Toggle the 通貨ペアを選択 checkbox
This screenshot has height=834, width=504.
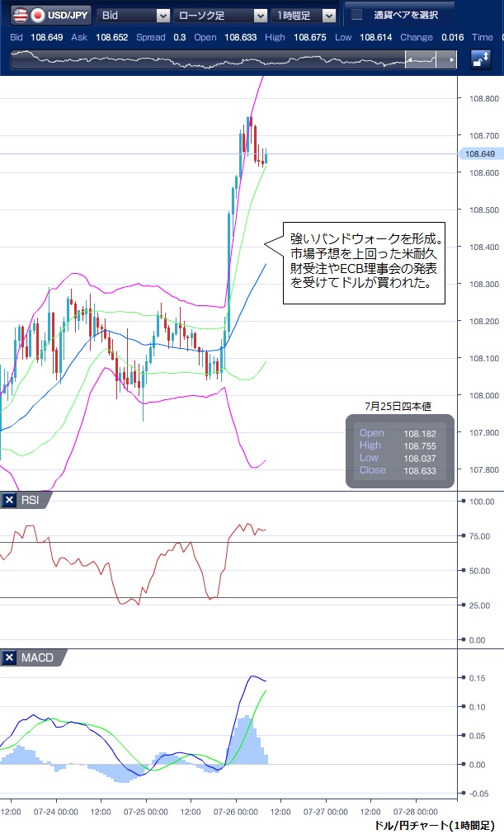[x=356, y=15]
